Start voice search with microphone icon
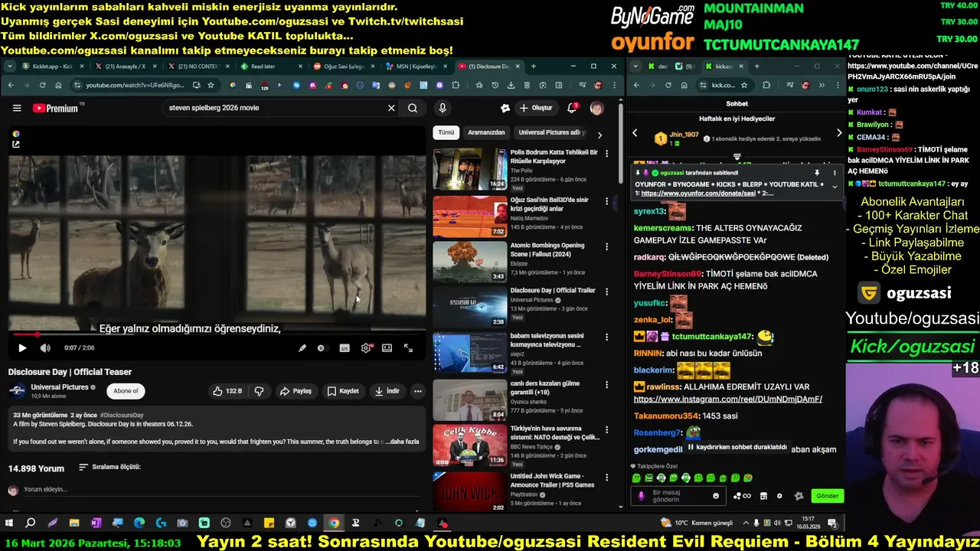980x551 pixels. click(x=443, y=108)
